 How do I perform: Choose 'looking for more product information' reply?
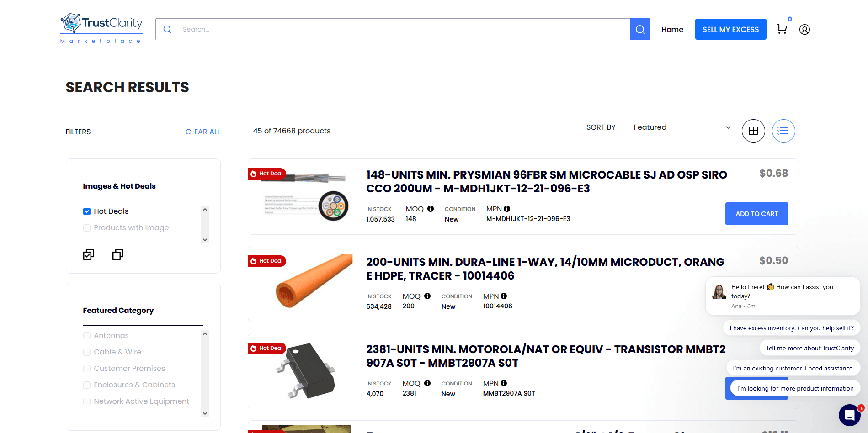coord(795,388)
